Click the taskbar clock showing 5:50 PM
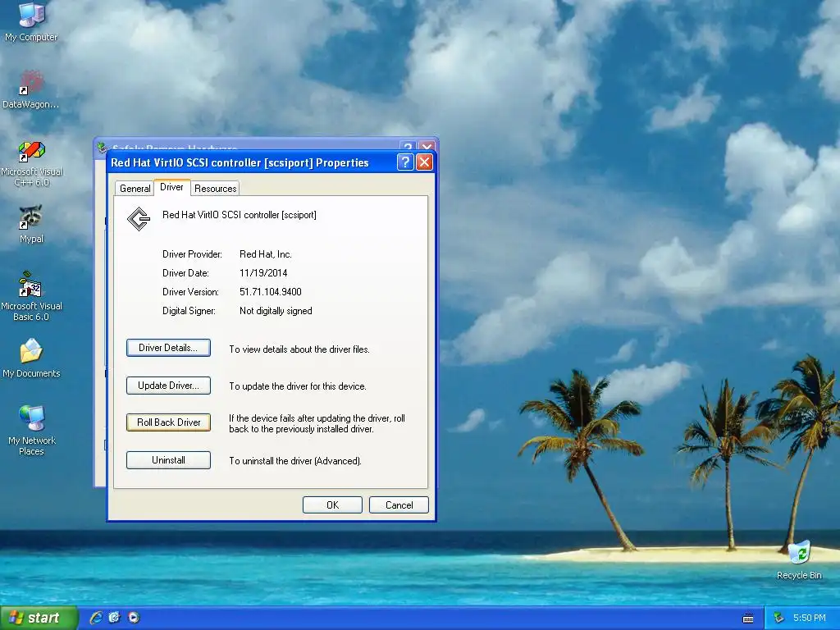Image resolution: width=840 pixels, height=630 pixels. point(810,619)
